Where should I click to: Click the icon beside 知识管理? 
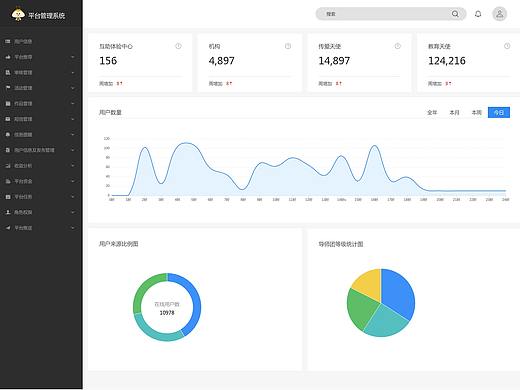8,119
